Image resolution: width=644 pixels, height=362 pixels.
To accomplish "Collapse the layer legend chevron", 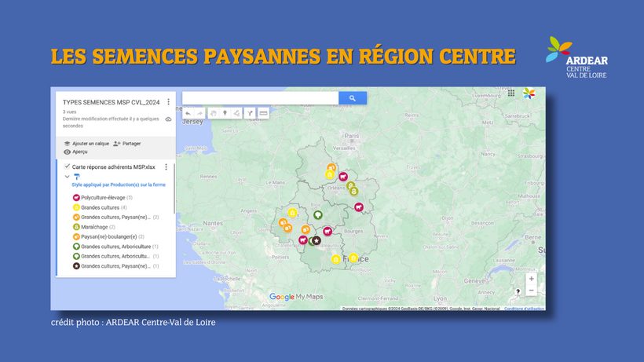I will pyautogui.click(x=67, y=177).
